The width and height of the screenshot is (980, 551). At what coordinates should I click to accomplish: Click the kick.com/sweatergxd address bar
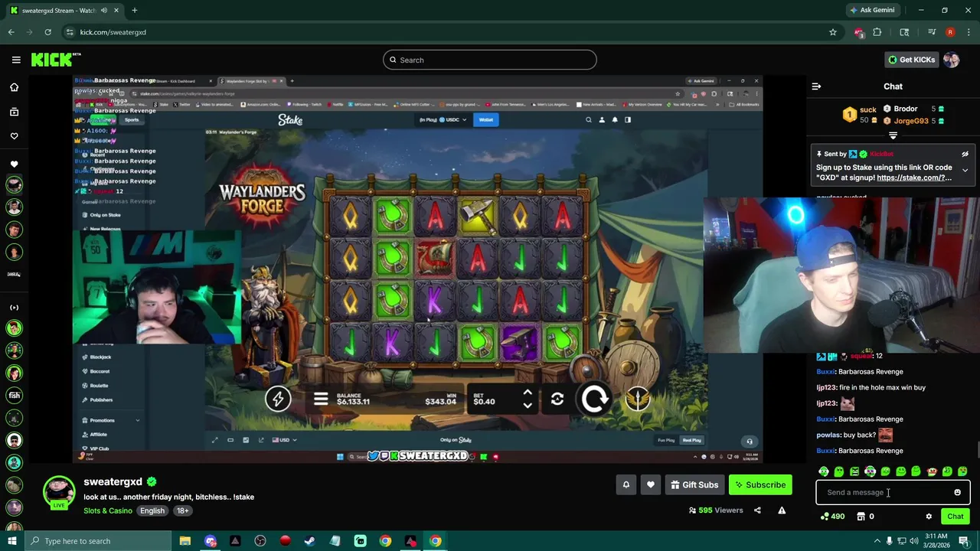click(444, 32)
